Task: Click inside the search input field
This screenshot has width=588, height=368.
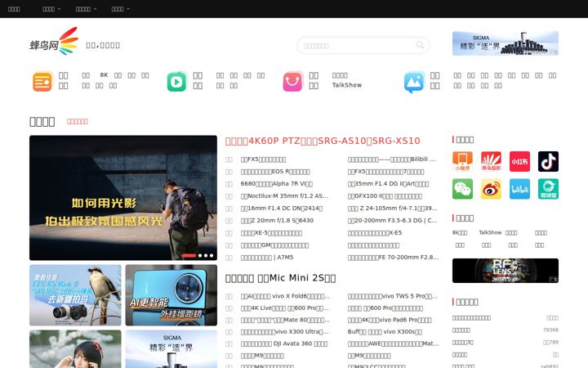Action: [359, 46]
